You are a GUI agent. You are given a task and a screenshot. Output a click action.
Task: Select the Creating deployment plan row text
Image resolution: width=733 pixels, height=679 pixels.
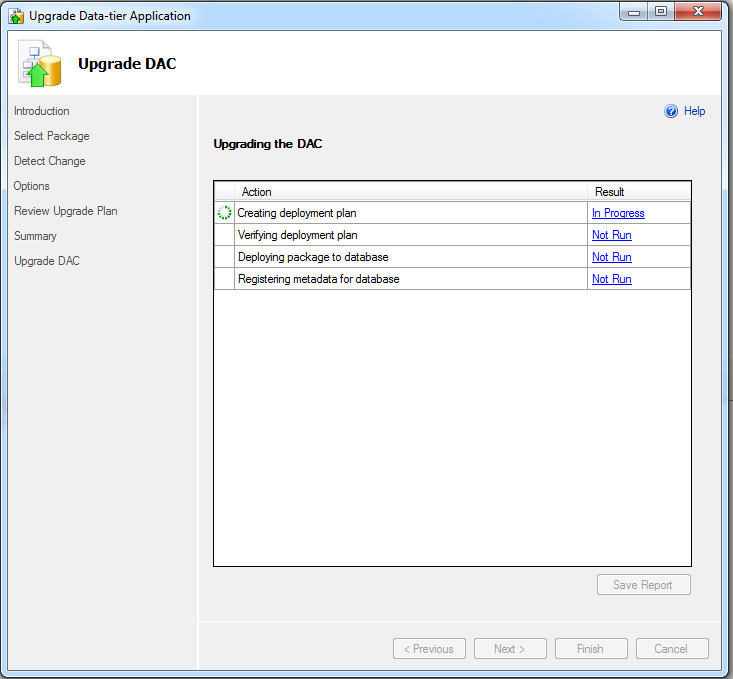297,213
